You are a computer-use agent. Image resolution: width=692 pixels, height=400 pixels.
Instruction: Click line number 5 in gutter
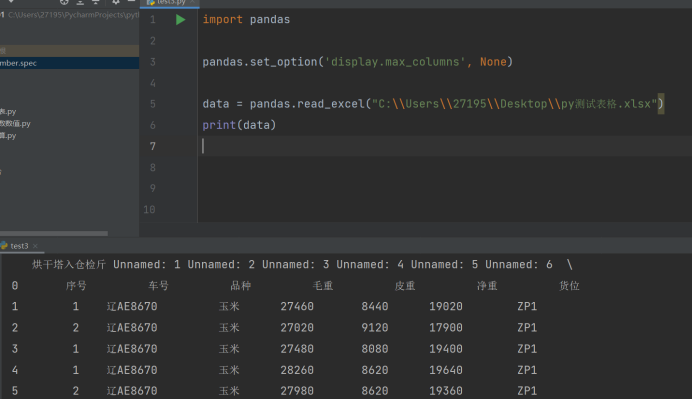[153, 104]
